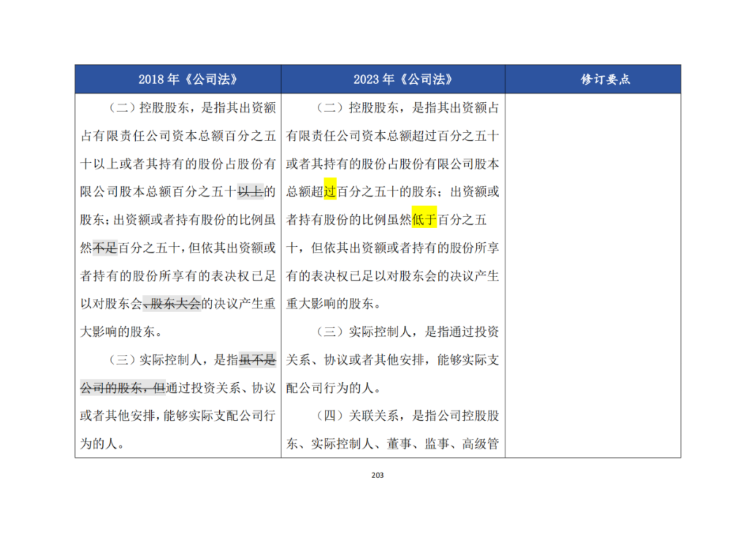Click the line "重大影响的股东。" in the 2023 column
Image resolution: width=756 pixels, height=534 pixels.
334,304
